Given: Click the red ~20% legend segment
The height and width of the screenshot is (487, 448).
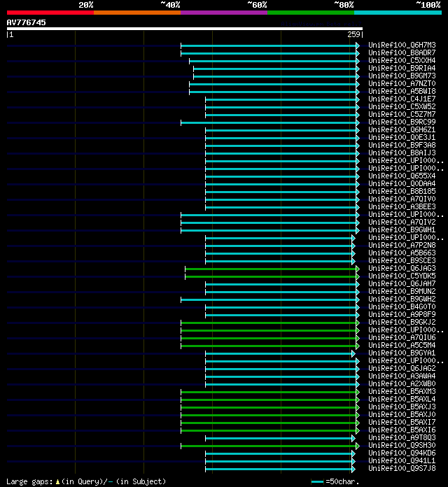Looking at the screenshot, I should 50,13.
